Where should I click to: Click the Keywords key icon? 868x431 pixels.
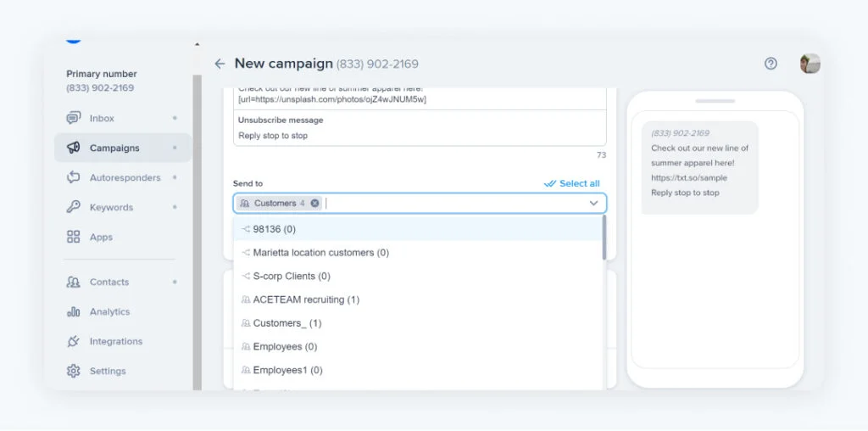74,207
